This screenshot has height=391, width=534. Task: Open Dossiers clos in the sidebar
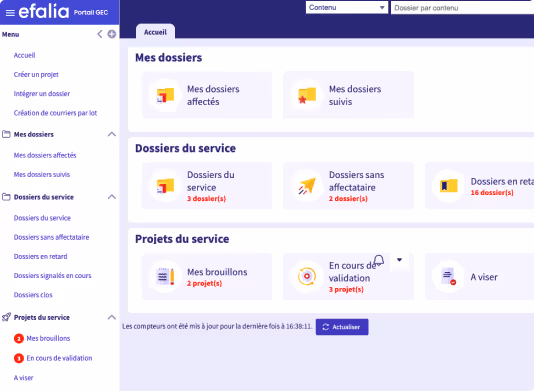(33, 295)
